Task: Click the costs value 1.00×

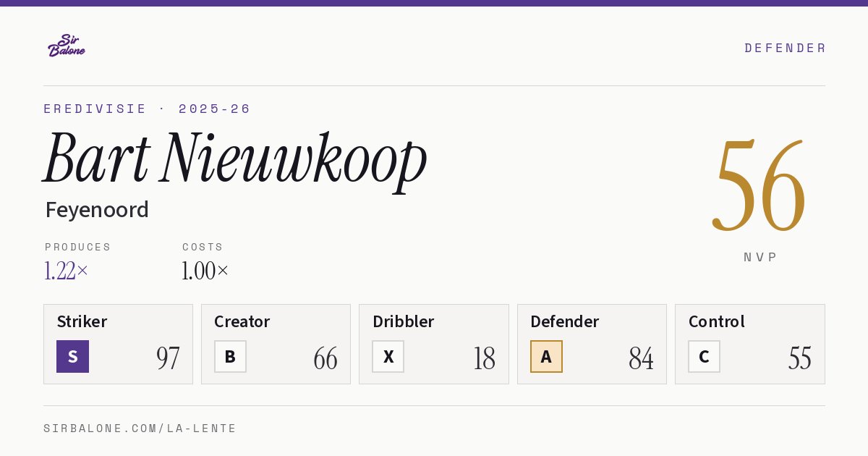Action: tap(205, 271)
